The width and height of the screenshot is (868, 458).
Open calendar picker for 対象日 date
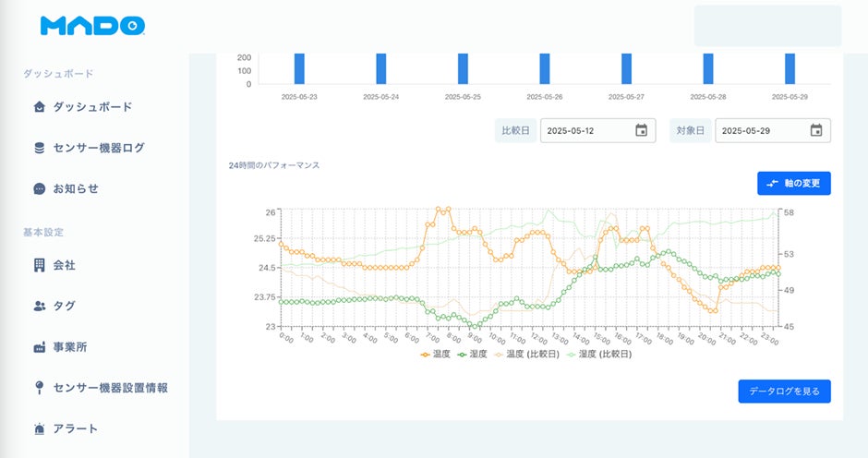pyautogui.click(x=816, y=130)
